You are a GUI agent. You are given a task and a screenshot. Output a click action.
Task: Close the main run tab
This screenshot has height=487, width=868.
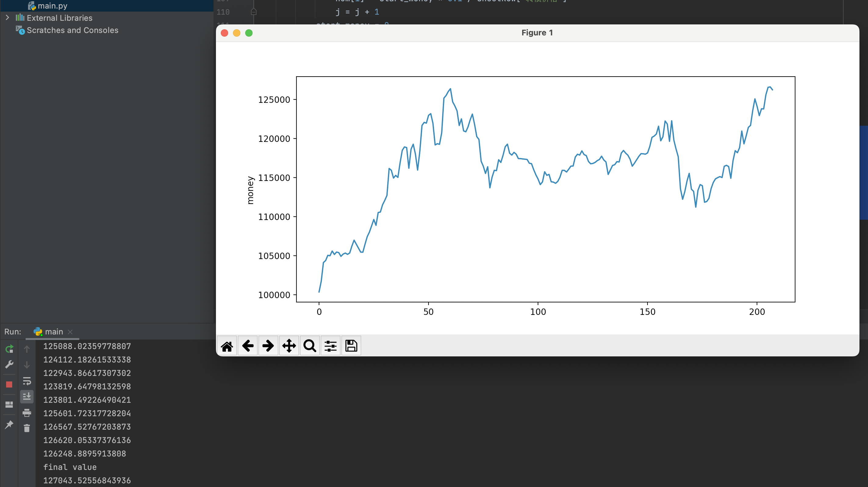70,332
